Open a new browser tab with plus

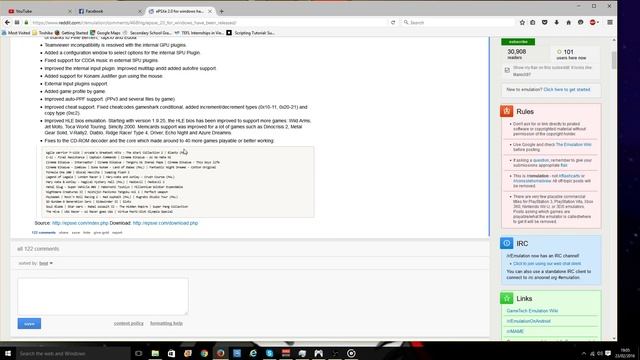click(222, 11)
